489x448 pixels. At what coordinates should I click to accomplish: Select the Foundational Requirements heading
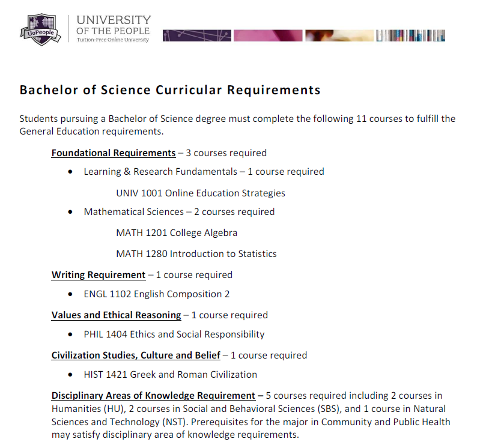click(x=114, y=153)
